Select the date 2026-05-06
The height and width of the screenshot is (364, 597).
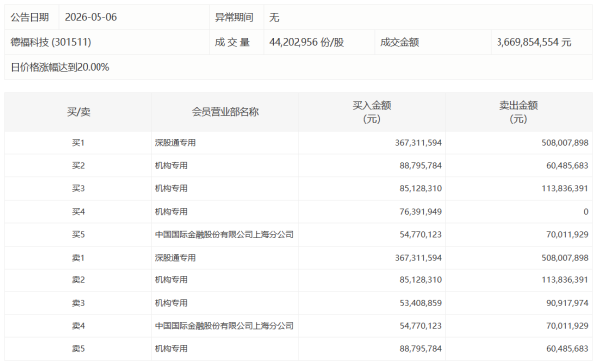pos(91,17)
